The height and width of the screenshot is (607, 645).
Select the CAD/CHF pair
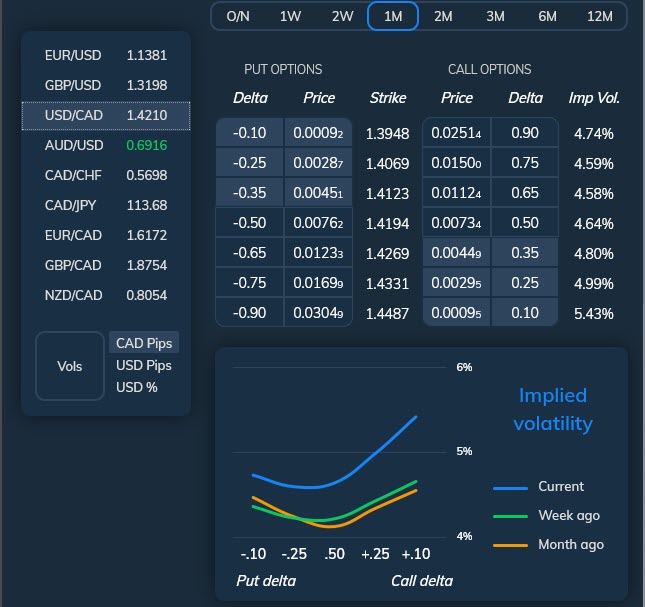(106, 175)
